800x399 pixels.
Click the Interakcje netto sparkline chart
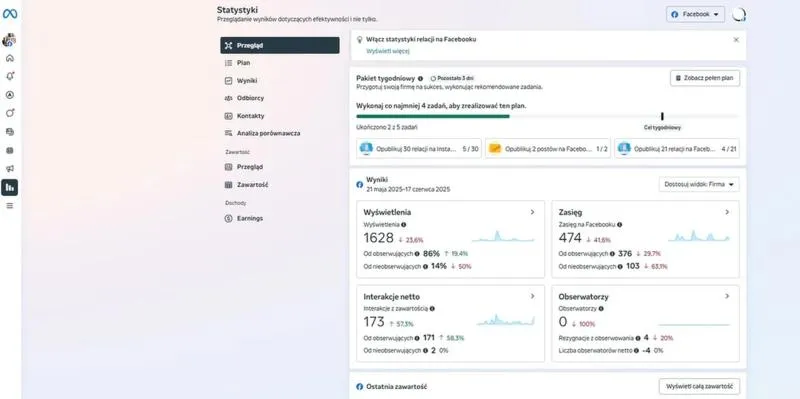pyautogui.click(x=506, y=320)
